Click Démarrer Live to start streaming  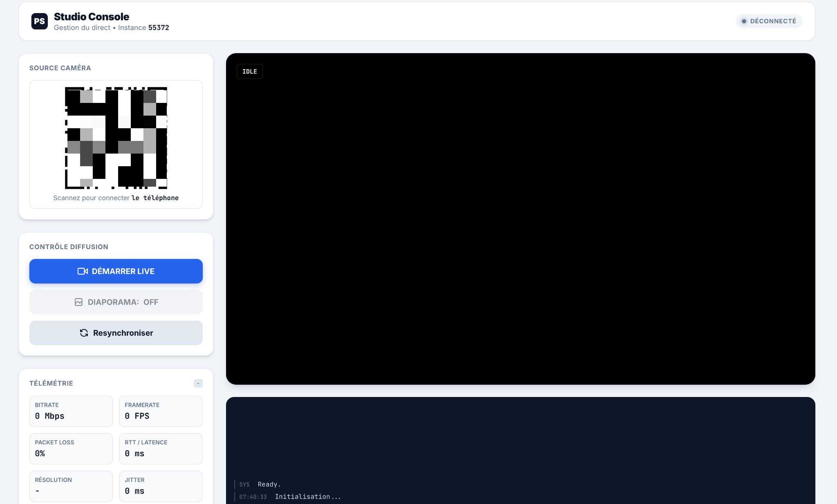[116, 271]
